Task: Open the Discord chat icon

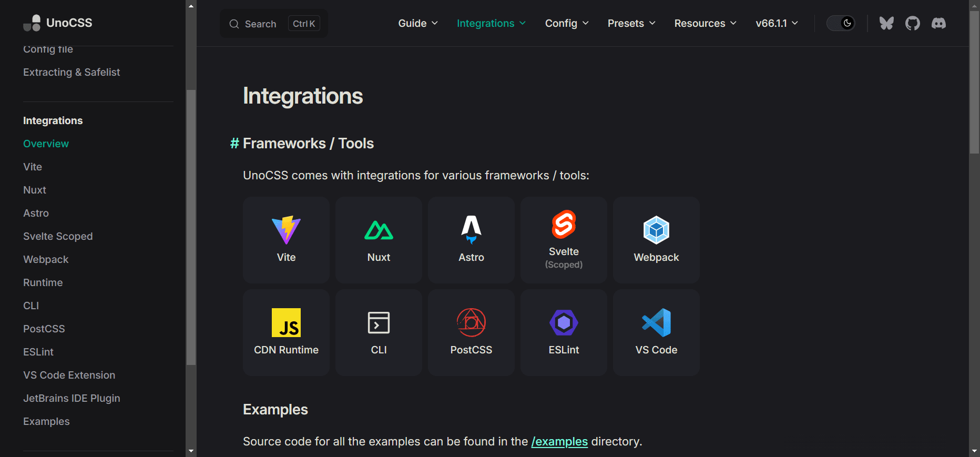Action: pyautogui.click(x=938, y=23)
